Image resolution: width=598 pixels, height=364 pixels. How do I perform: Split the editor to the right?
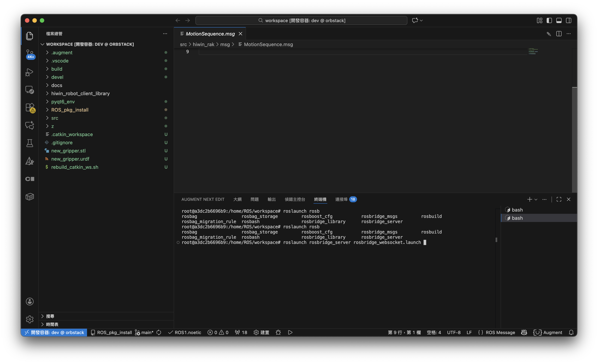559,34
